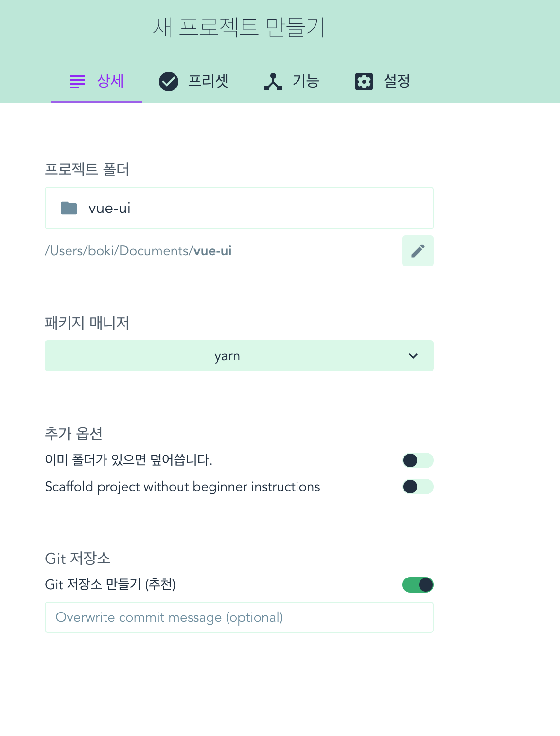Toggle 이미 폴더가 있으면 덮어씁니다 switch

418,460
